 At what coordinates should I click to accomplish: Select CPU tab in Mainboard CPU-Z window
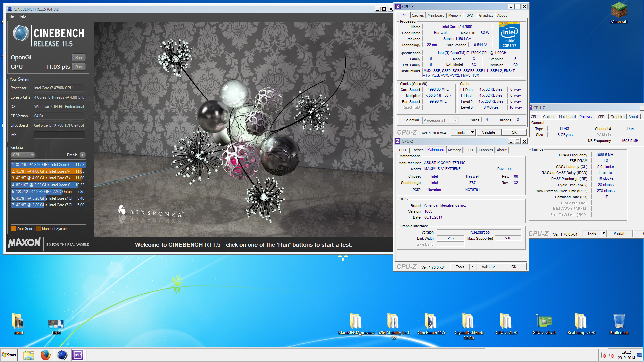[x=402, y=150]
